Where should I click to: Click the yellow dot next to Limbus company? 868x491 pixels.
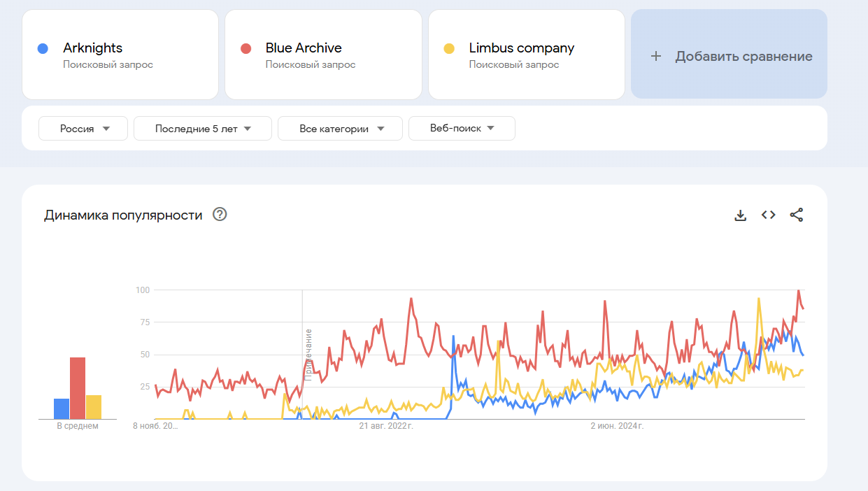pyautogui.click(x=449, y=48)
